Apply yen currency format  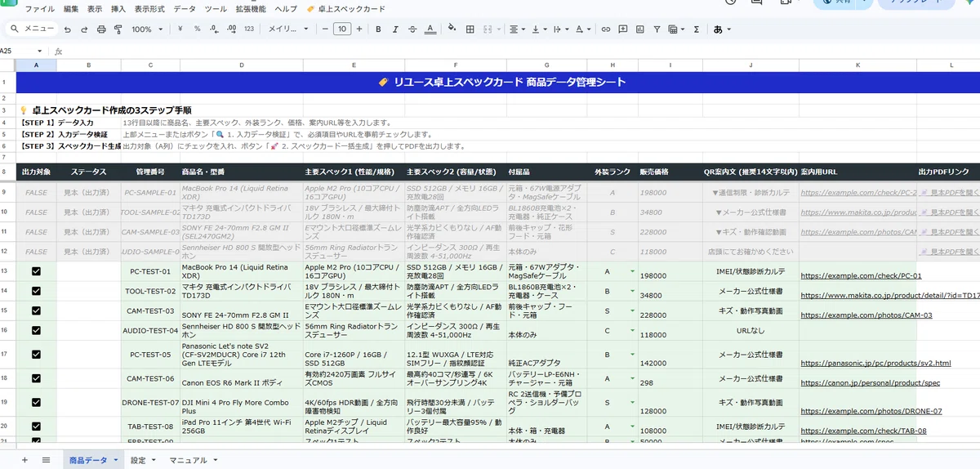click(180, 29)
